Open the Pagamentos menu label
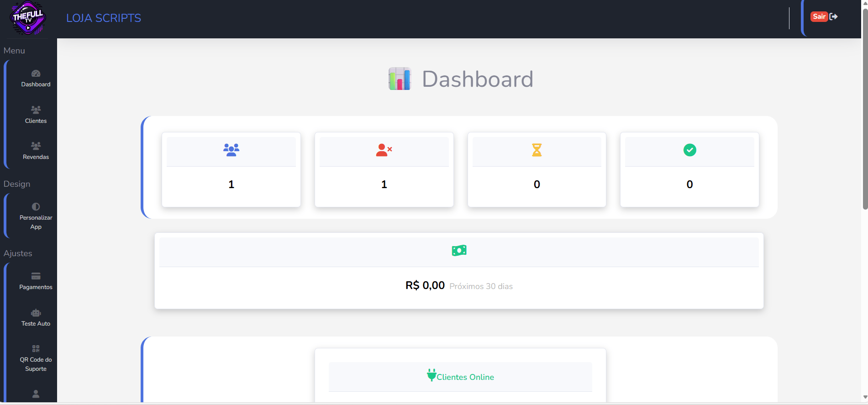The height and width of the screenshot is (405, 868). 36,287
